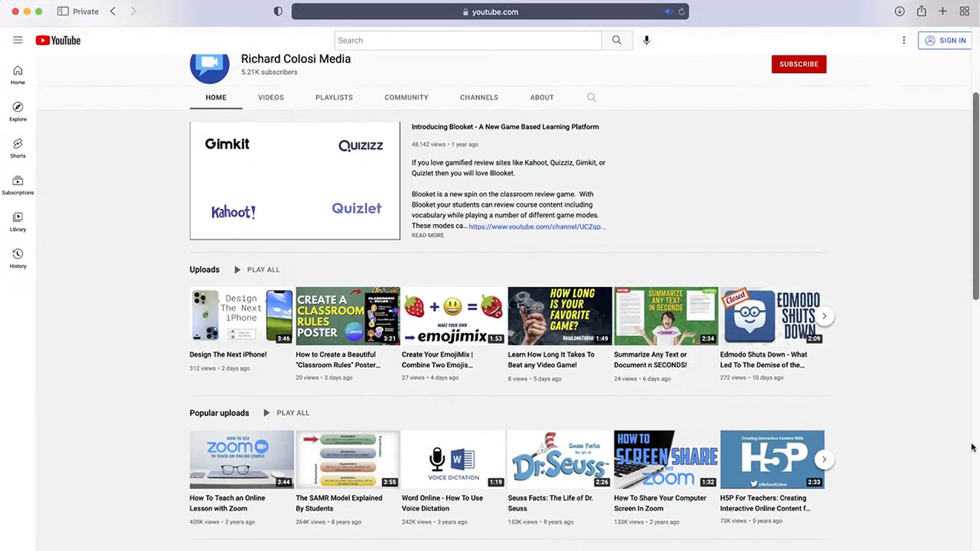Open Zoom online course thumbnail
980x551 pixels.
point(241,460)
